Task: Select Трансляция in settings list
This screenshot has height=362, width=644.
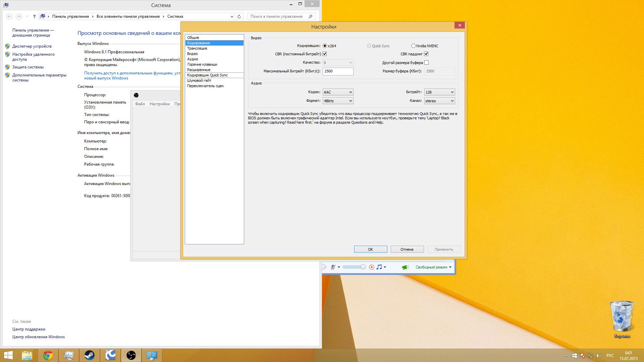Action: pyautogui.click(x=214, y=48)
